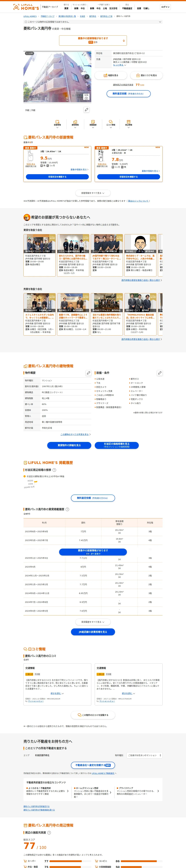The image size is (186, 868).
Task: Expand もっと見る under the 交通 info
Action: click(x=120, y=65)
